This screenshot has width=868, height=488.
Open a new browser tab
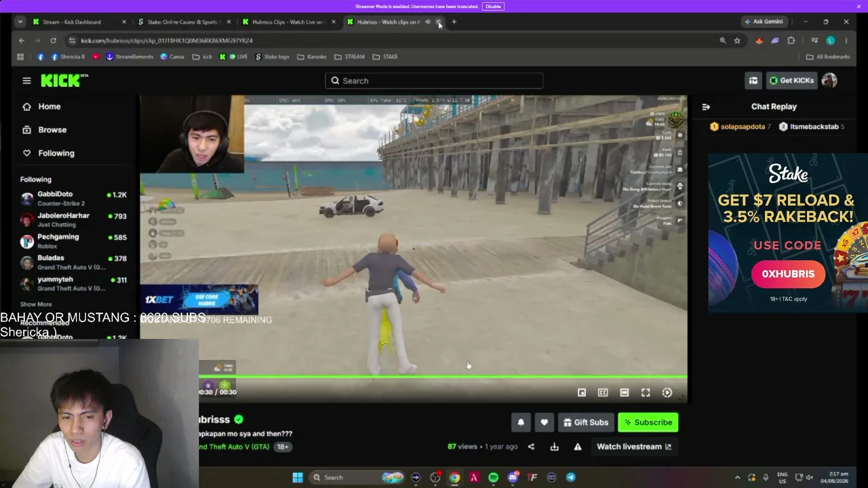point(454,22)
